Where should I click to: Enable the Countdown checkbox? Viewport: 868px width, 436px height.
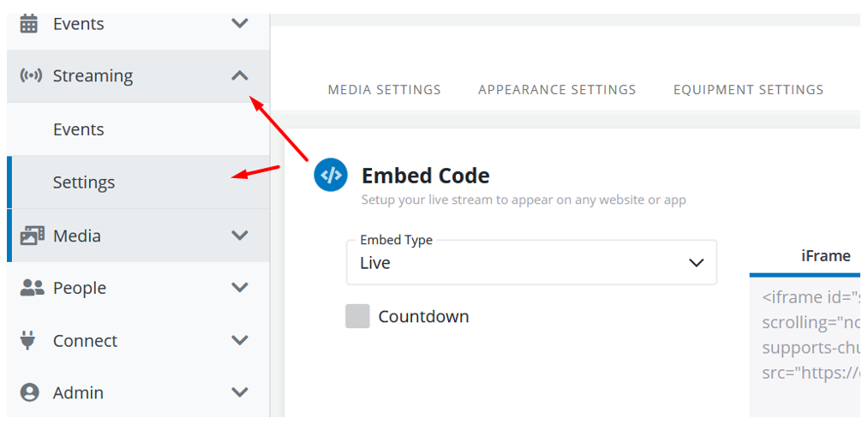click(357, 316)
